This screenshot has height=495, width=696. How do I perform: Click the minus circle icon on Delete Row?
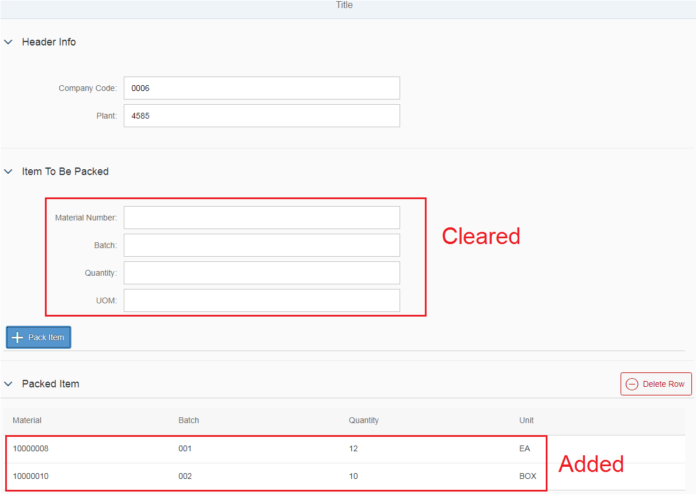coord(632,384)
